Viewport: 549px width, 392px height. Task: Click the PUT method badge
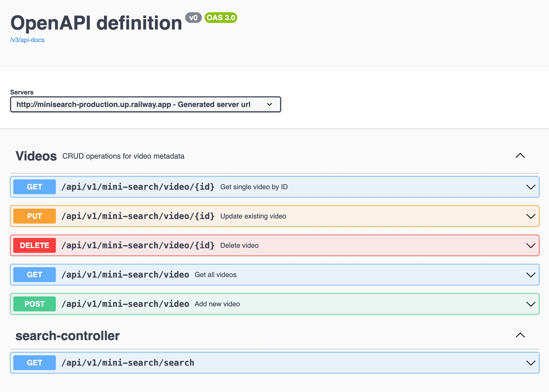coord(35,216)
